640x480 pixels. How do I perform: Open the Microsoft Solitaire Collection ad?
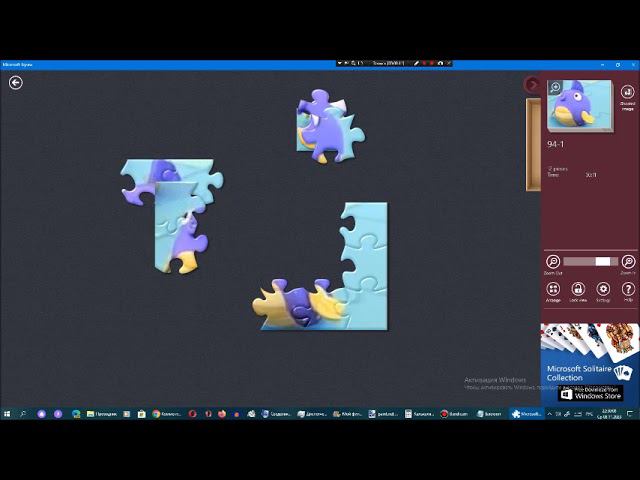tap(590, 364)
